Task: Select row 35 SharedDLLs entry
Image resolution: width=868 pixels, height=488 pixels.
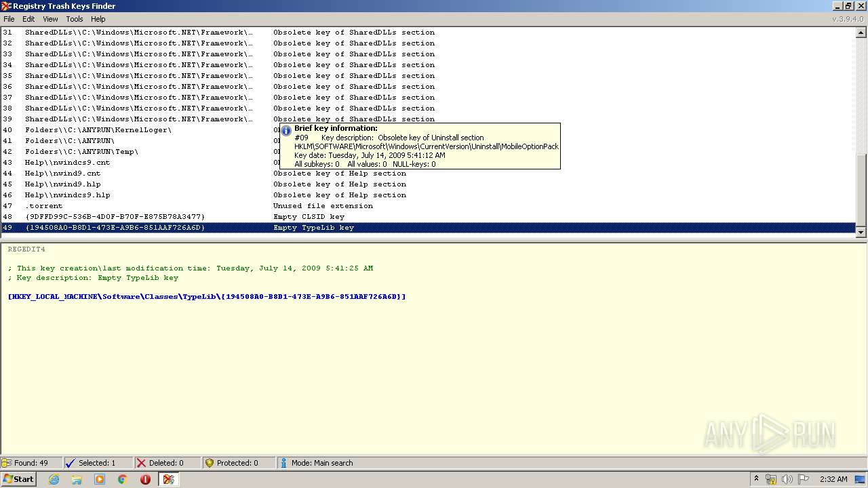Action: 429,76
